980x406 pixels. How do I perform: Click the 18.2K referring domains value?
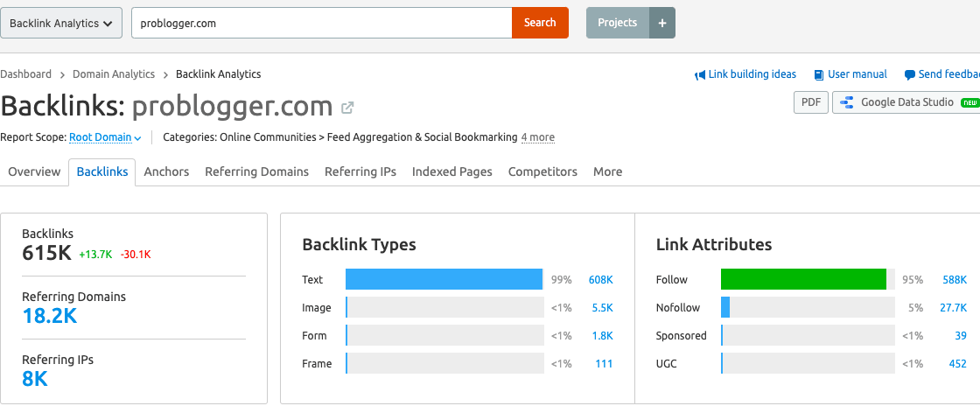click(x=49, y=316)
